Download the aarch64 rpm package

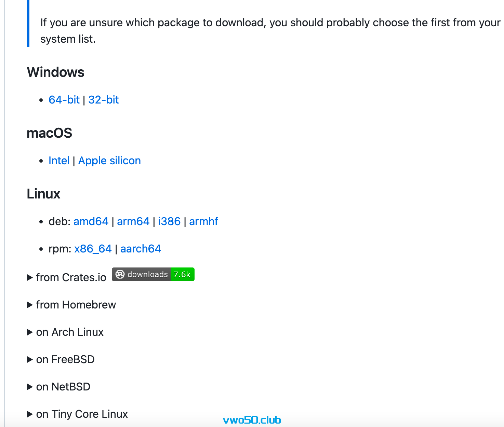pos(141,249)
